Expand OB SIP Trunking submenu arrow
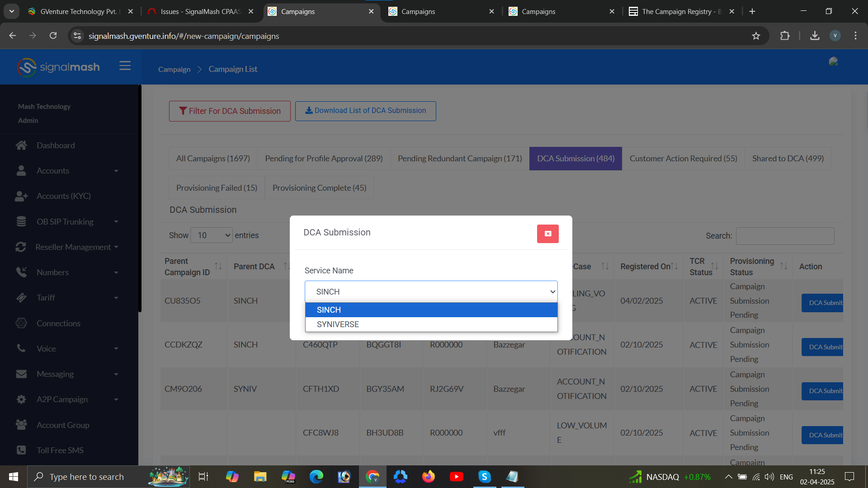 coord(116,222)
